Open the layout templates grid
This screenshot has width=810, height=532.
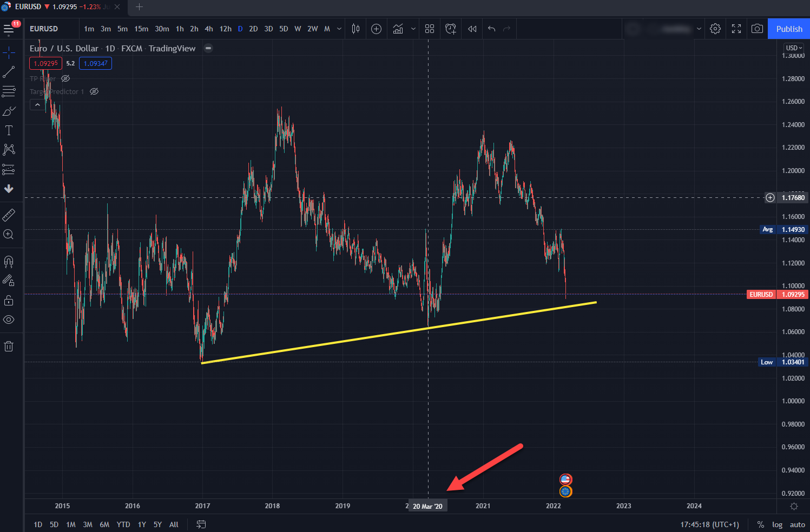(430, 29)
